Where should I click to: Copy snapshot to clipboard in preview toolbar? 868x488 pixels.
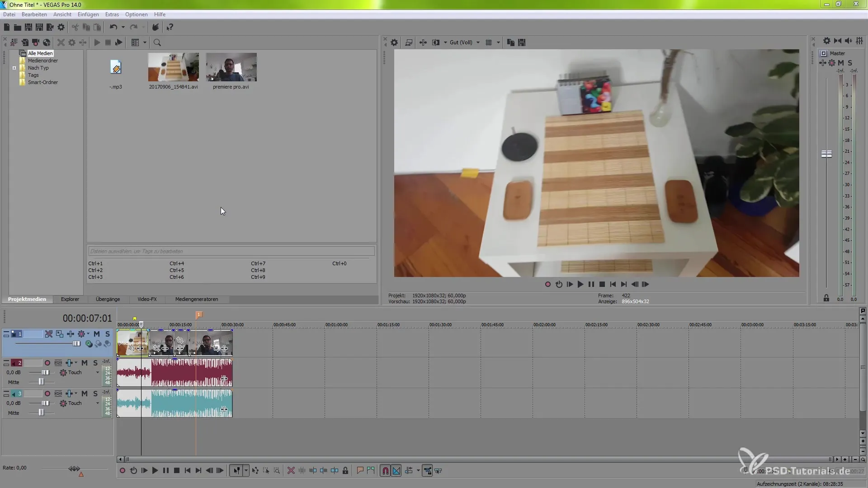511,42
